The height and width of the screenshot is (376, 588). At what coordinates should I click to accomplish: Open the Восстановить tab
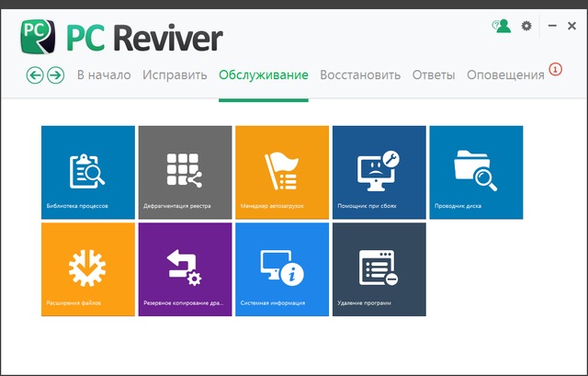(360, 74)
